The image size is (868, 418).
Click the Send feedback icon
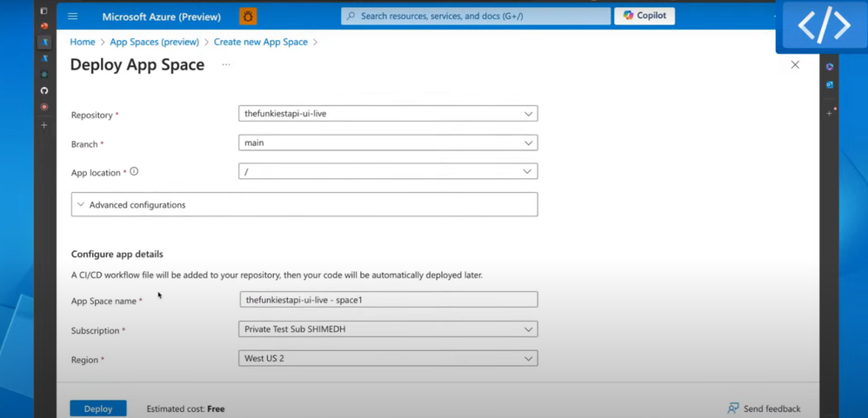tap(733, 408)
